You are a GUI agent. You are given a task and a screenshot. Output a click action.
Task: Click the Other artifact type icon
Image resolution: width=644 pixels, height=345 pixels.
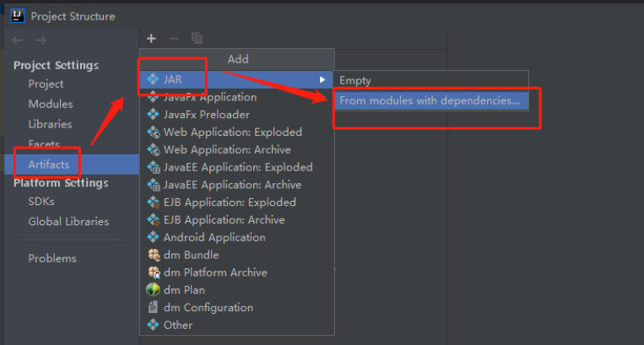coord(154,325)
